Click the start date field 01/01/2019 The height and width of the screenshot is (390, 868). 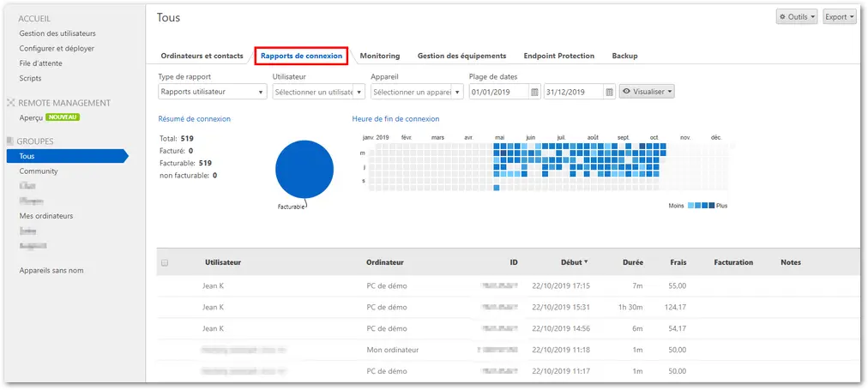(x=499, y=92)
